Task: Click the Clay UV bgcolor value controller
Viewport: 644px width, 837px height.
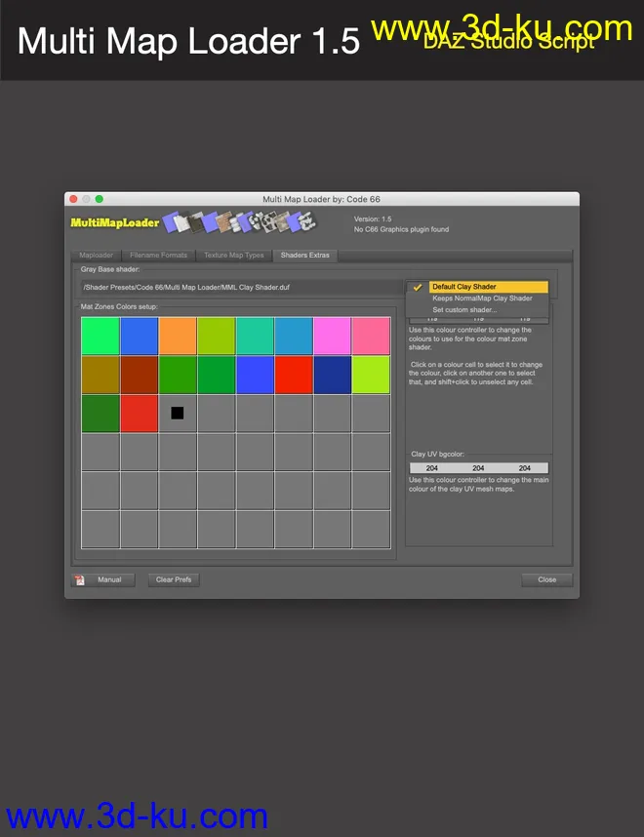Action: 478,468
